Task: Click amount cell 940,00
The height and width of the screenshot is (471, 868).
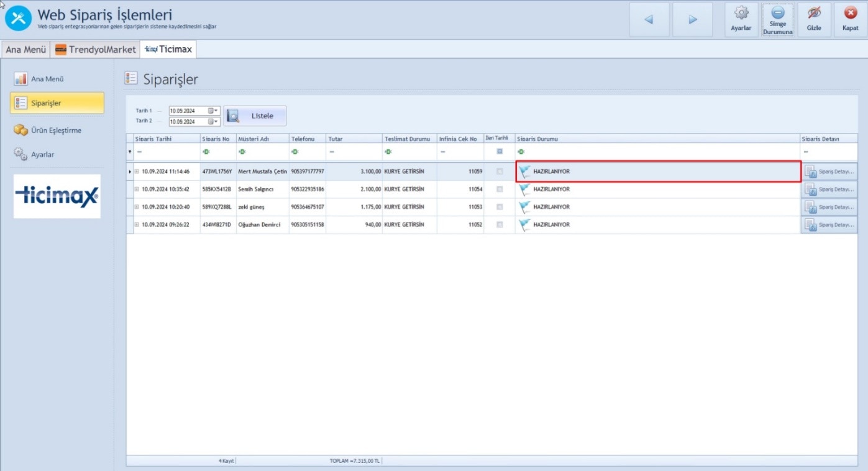Action: pos(354,224)
